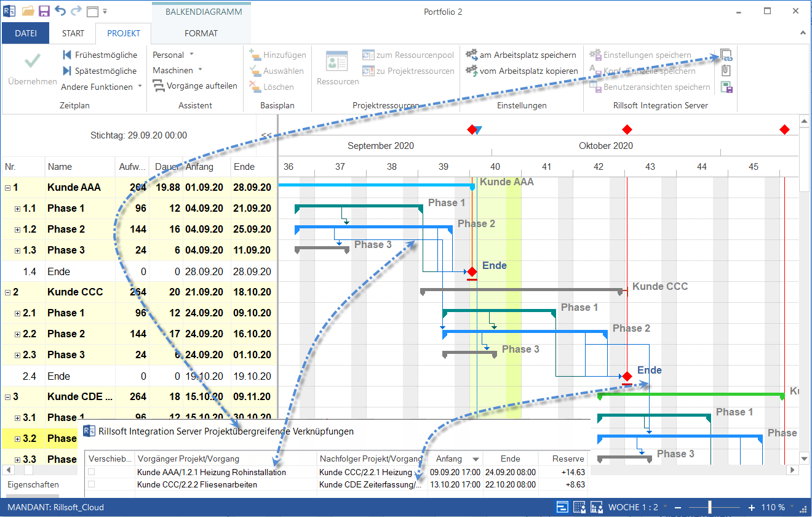Choose Spätestmögliche scheduling
This screenshot has width=812, height=517.
click(100, 71)
